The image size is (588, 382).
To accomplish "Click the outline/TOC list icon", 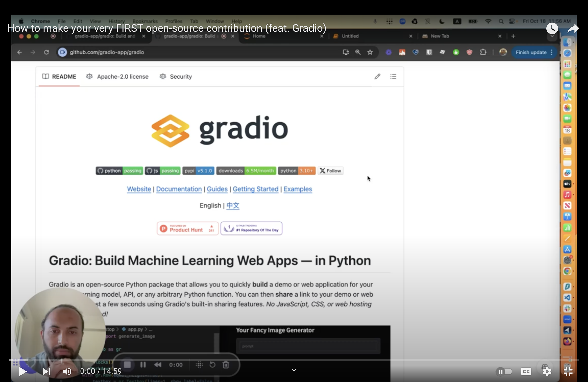I will 393,76.
